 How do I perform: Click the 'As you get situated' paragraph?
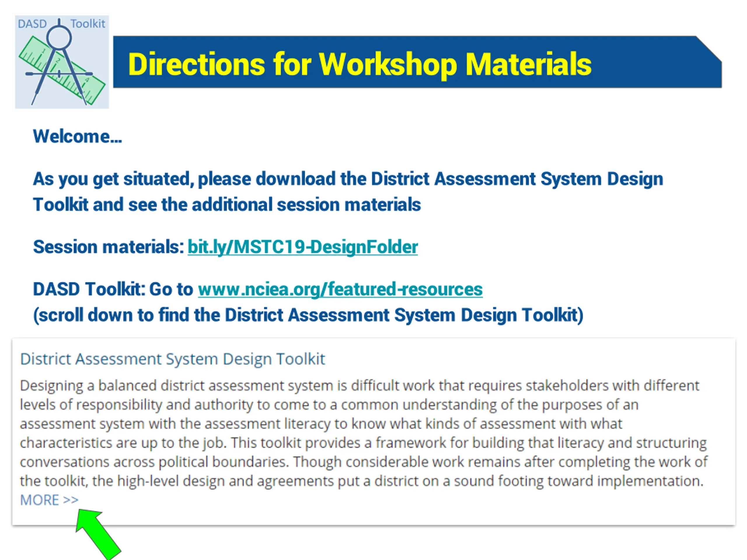click(x=348, y=192)
